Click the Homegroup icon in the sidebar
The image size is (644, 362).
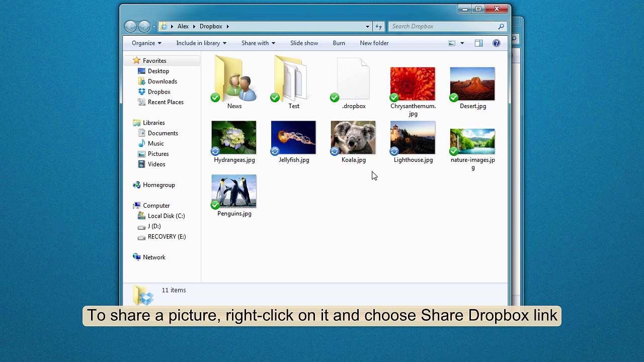click(x=137, y=185)
